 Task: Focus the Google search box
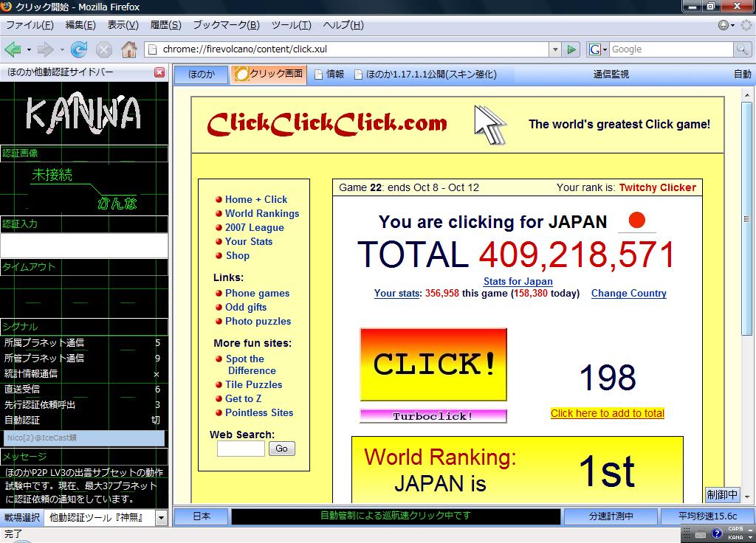(x=671, y=49)
